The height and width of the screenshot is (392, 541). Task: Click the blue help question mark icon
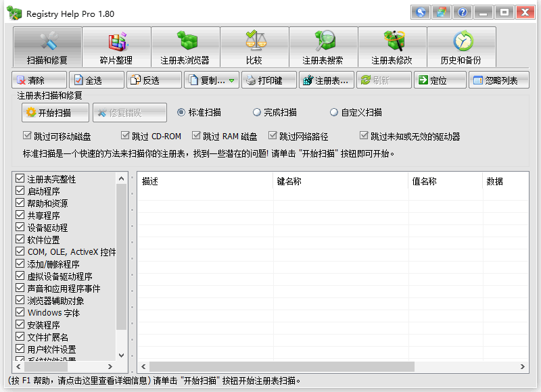click(x=463, y=13)
